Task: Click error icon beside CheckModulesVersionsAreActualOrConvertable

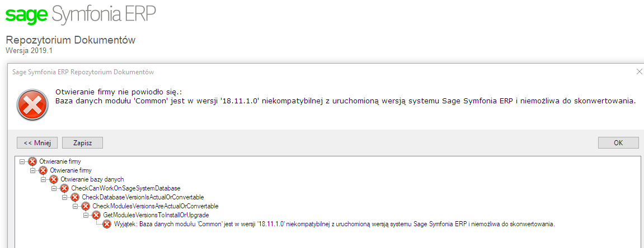Action: click(86, 206)
